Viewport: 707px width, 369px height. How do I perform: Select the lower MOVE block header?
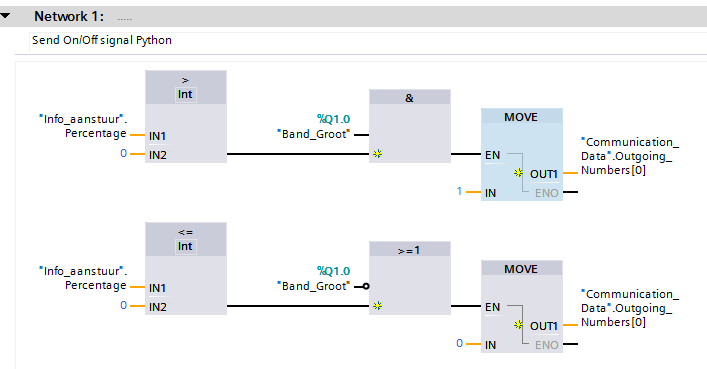coord(522,269)
